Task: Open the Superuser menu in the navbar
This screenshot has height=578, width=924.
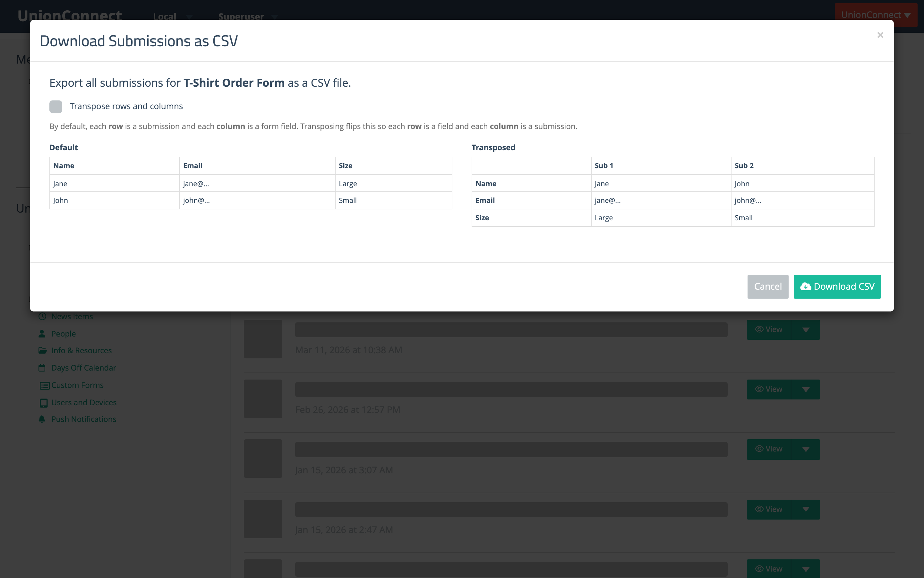Action: 248,16
